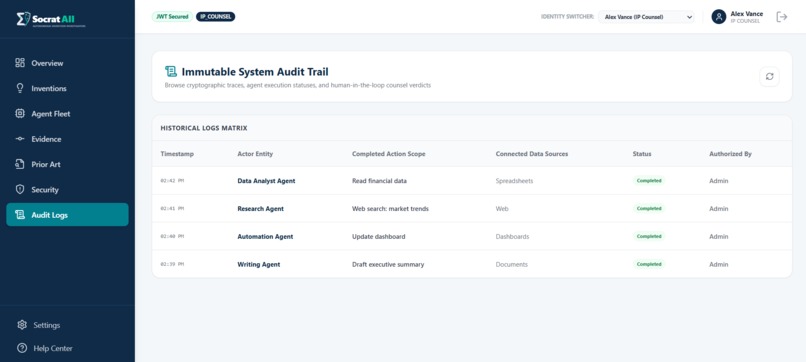The width and height of the screenshot is (806, 362).
Task: Go to the Inventions section
Action: [67, 88]
